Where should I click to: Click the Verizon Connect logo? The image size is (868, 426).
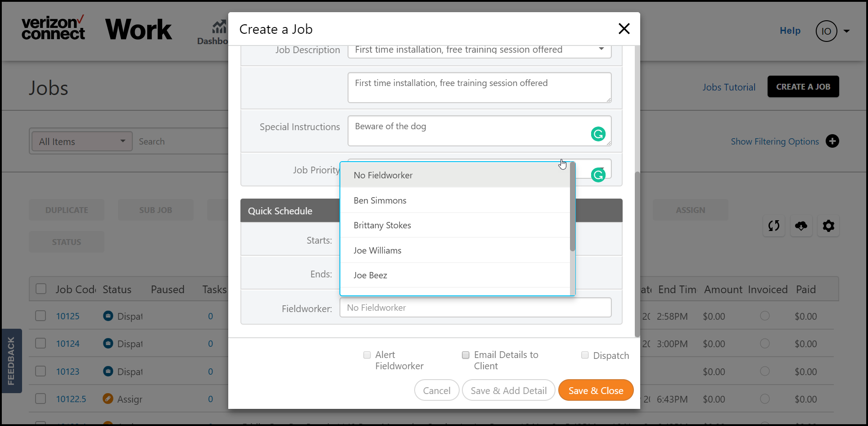pyautogui.click(x=53, y=28)
